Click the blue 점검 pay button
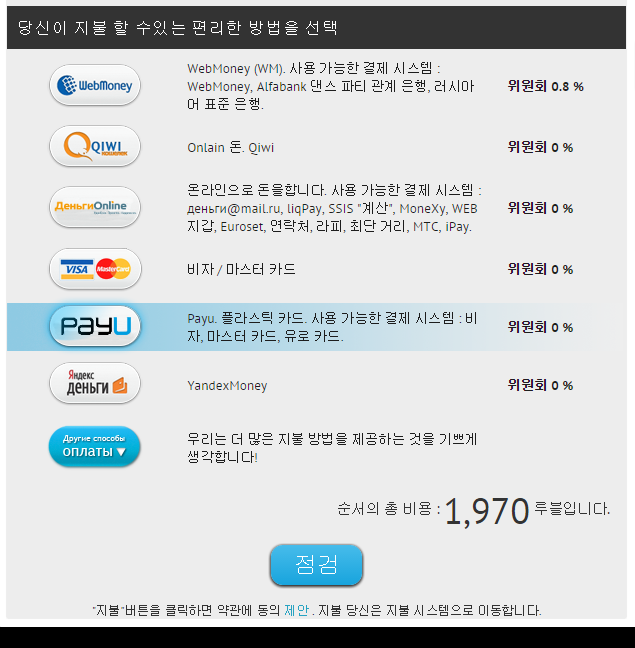Image resolution: width=635 pixels, height=648 pixels. 316,565
